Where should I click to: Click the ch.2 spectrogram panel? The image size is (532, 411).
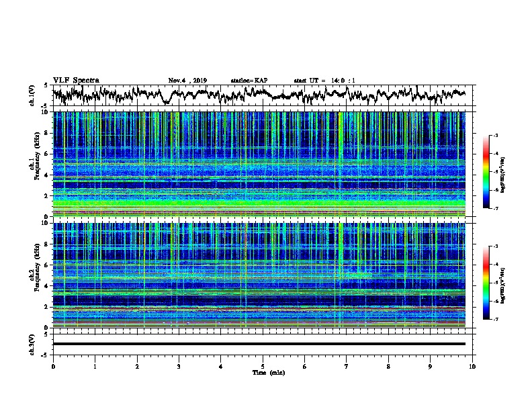tap(259, 275)
